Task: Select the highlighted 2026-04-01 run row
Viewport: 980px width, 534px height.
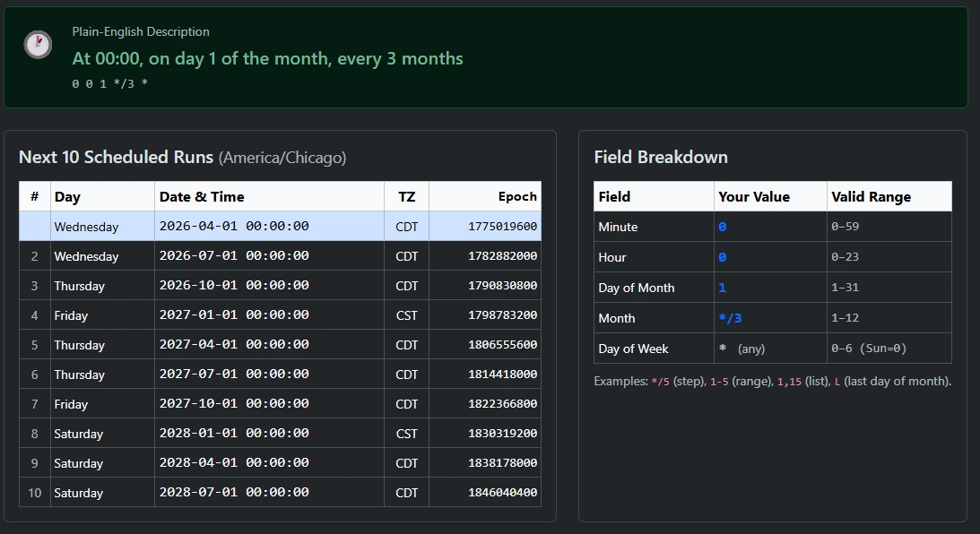Action: (224, 226)
